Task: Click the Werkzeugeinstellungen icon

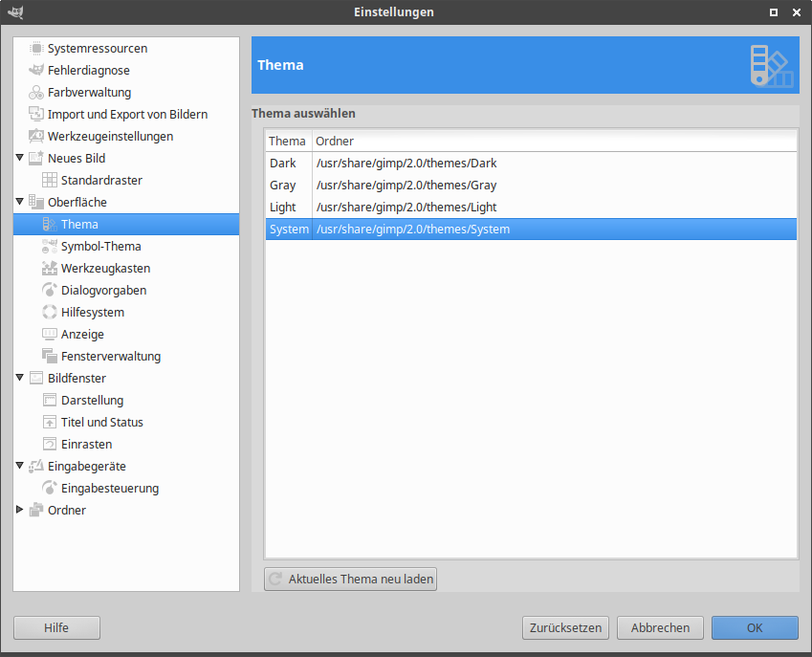Action: point(36,136)
